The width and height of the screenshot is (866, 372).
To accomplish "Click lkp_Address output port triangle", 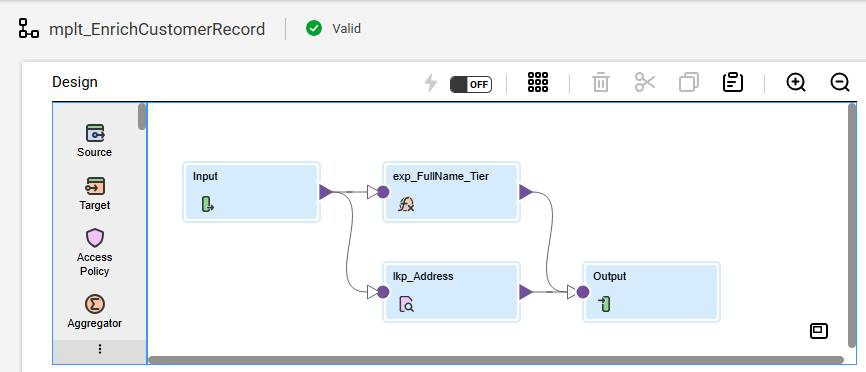I will [525, 292].
